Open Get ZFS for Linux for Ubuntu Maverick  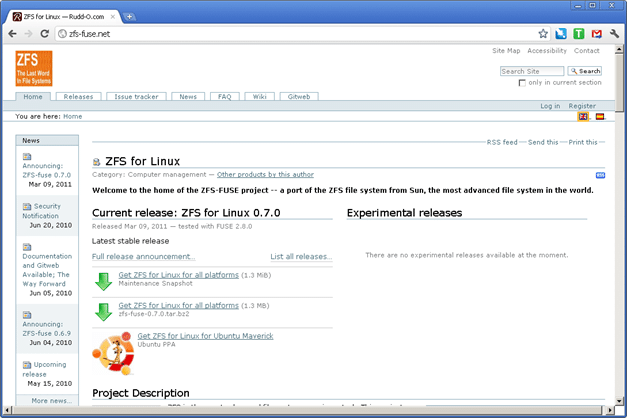click(x=206, y=336)
